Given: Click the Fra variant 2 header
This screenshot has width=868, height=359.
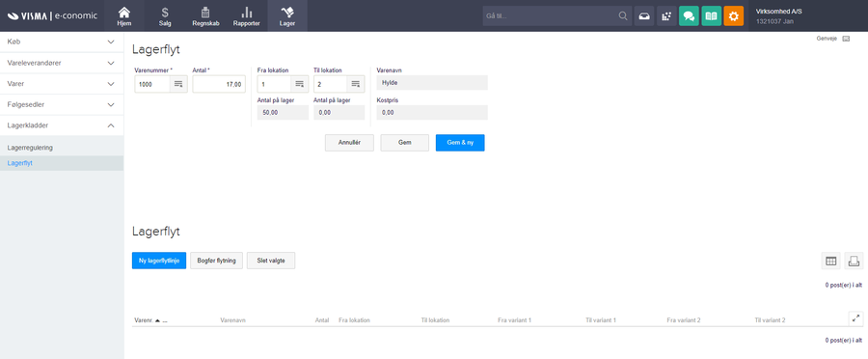Looking at the screenshot, I should pos(684,320).
